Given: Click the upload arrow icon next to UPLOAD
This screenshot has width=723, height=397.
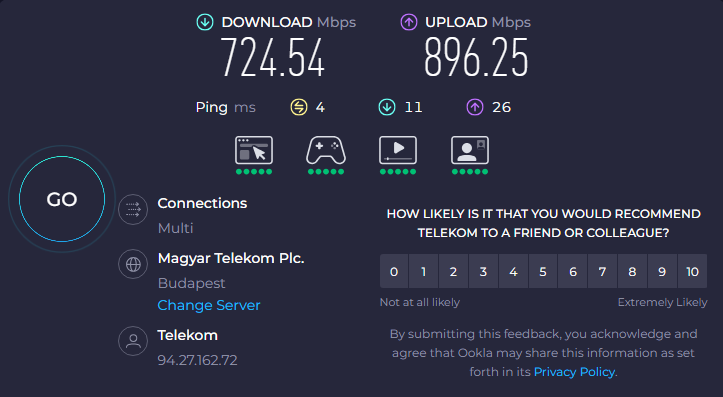Looking at the screenshot, I should pyautogui.click(x=409, y=22).
